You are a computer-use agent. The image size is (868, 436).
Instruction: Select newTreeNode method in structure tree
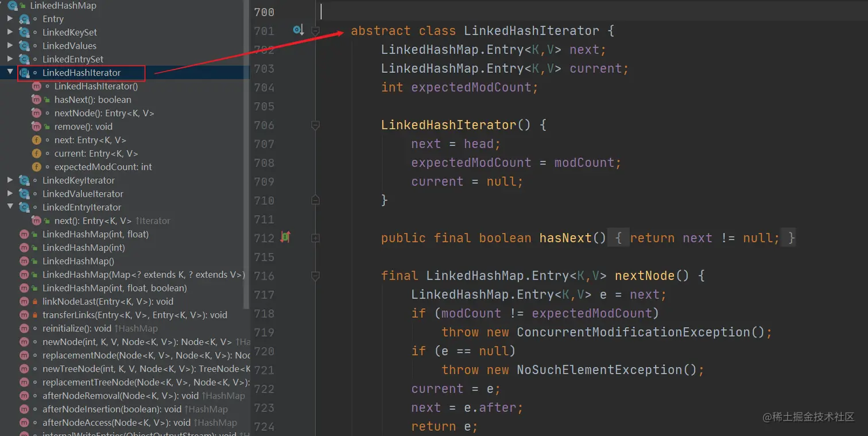pyautogui.click(x=146, y=369)
